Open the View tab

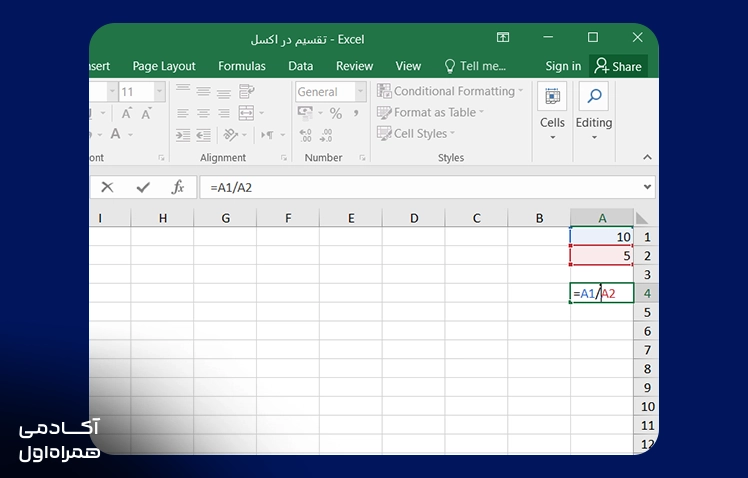tap(408, 66)
